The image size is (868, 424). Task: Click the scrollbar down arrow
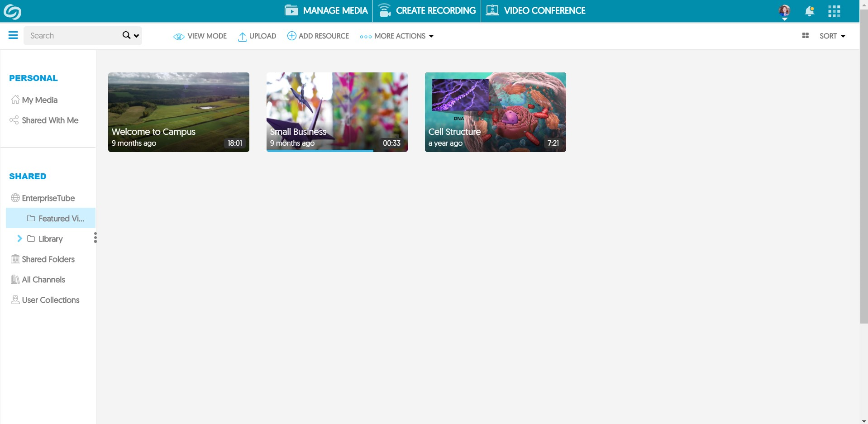864,421
